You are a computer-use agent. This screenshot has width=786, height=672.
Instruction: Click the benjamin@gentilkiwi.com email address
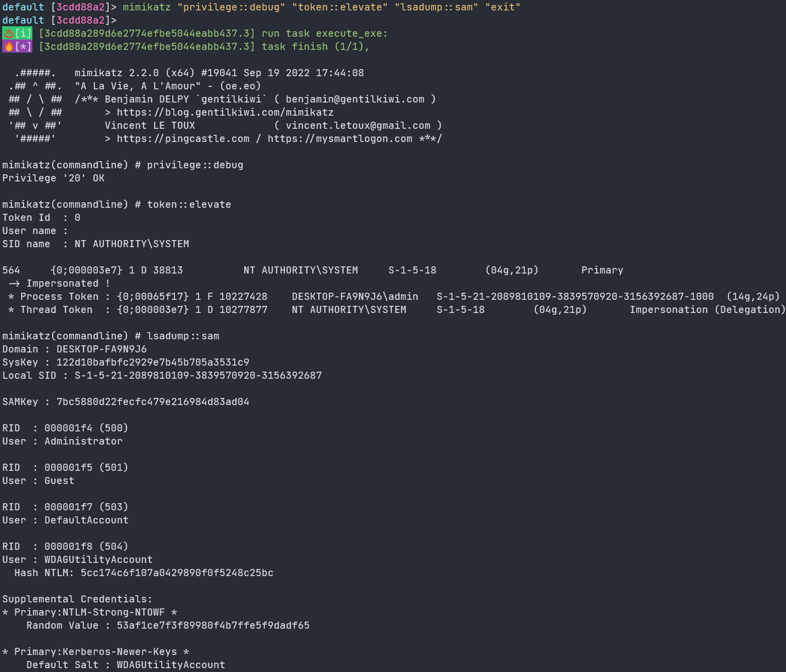point(355,99)
